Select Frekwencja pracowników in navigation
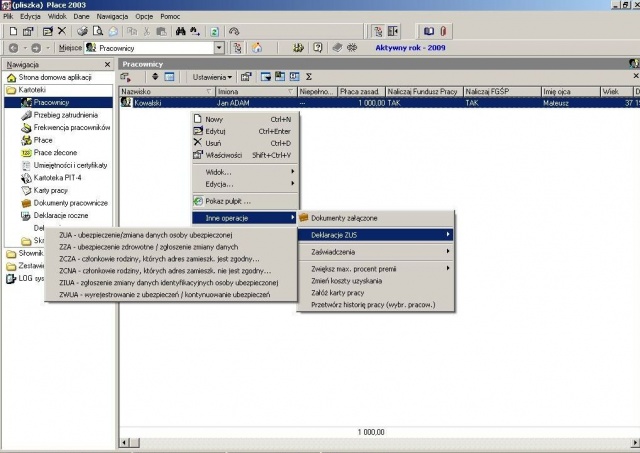 72,127
